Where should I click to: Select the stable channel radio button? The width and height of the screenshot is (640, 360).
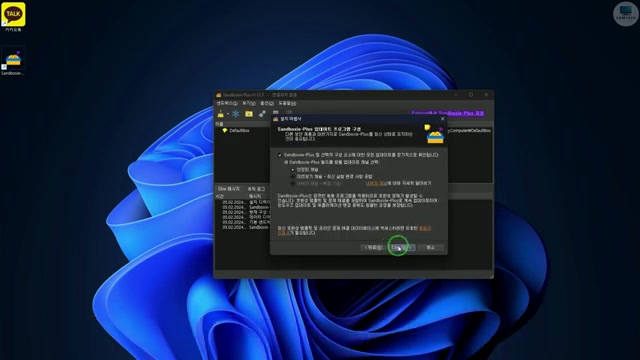(293, 169)
